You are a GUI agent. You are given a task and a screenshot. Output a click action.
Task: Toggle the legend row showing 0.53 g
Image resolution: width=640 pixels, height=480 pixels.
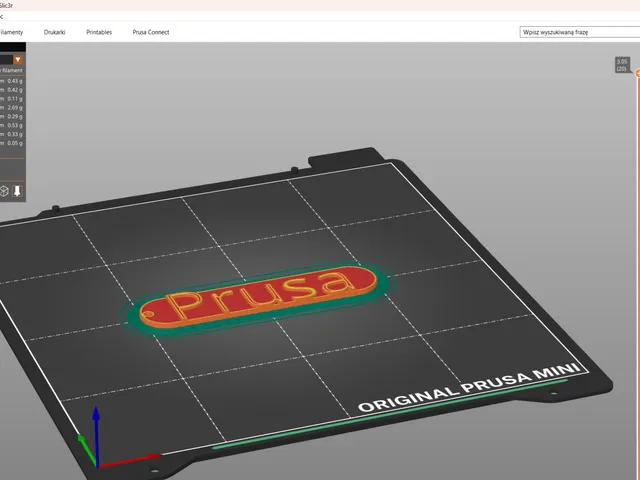11,125
